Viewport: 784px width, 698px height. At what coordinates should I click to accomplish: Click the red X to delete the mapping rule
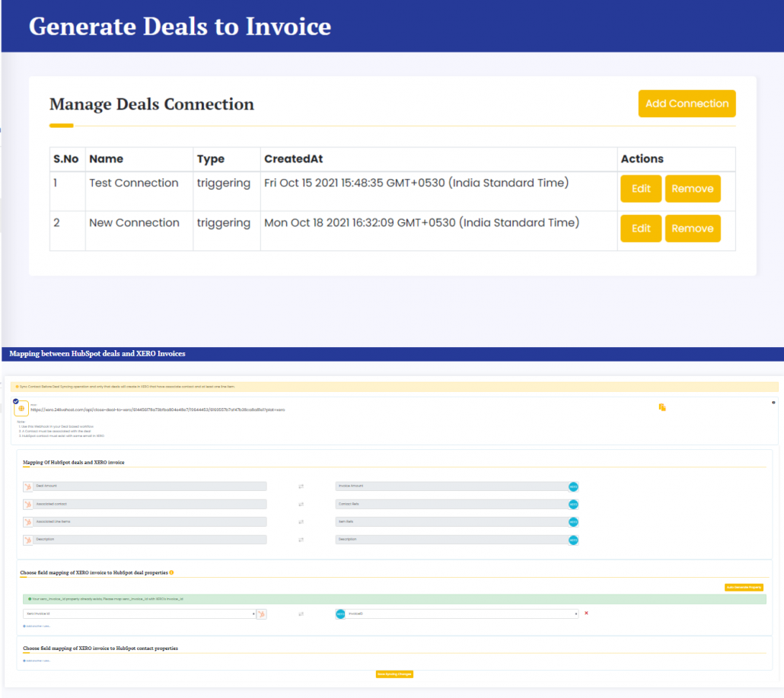click(x=586, y=613)
